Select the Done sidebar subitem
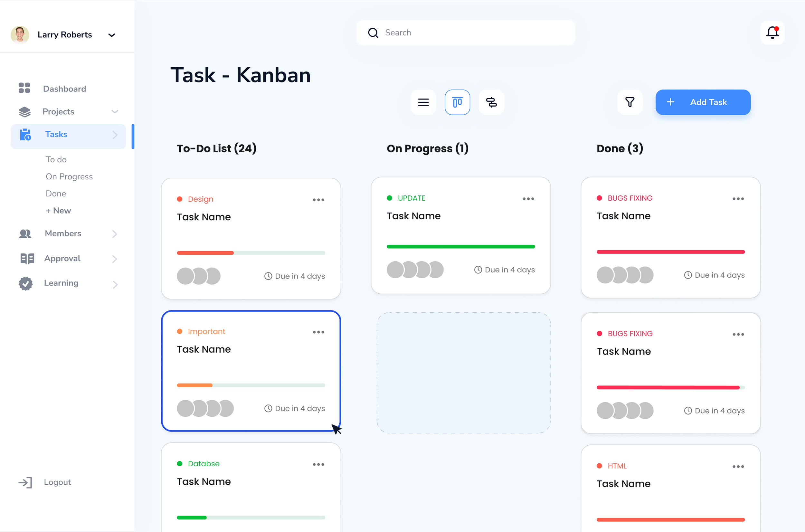This screenshot has height=532, width=805. 56,194
